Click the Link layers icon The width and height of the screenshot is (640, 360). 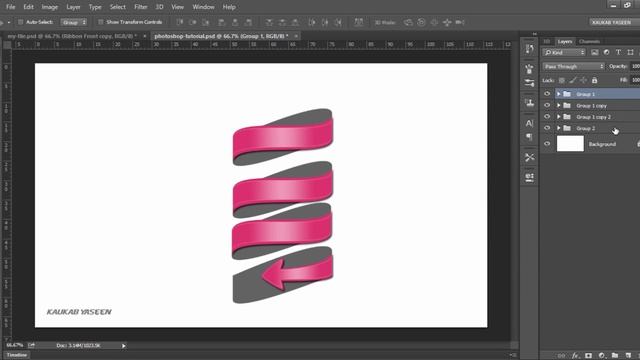562,356
